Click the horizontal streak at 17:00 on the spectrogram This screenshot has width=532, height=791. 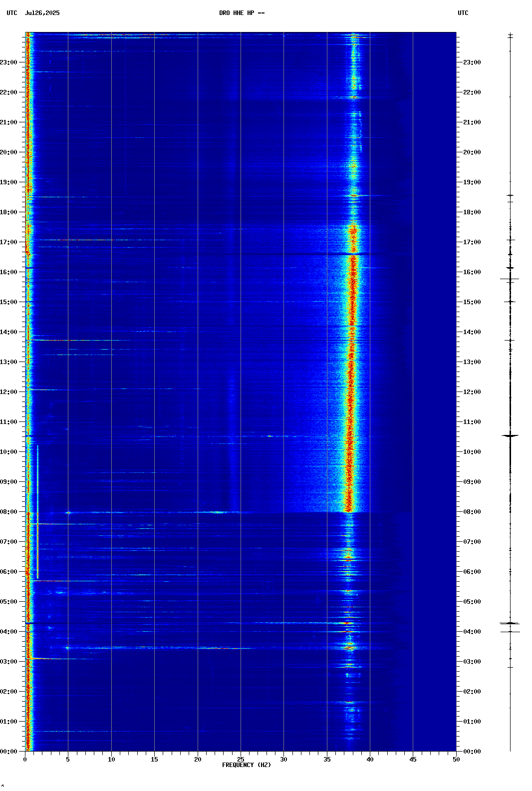coord(85,240)
